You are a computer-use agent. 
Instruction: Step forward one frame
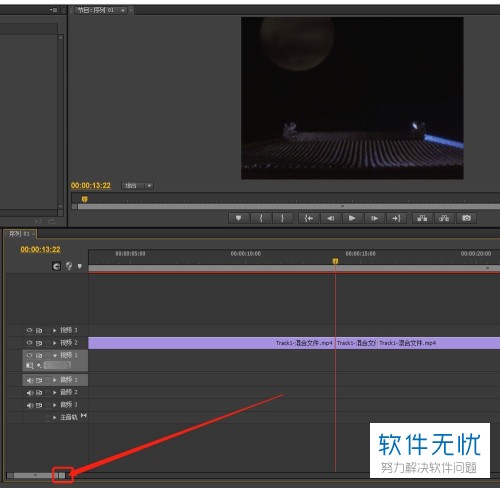tap(374, 218)
